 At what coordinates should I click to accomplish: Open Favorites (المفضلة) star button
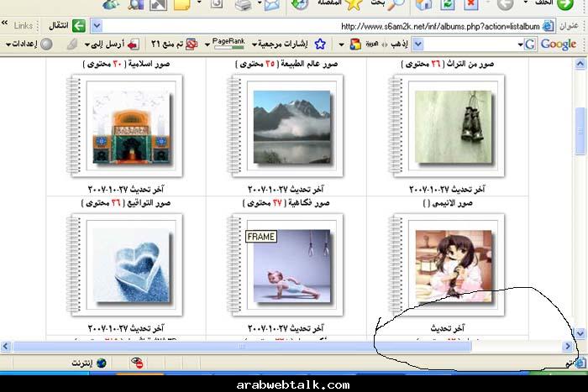point(339,3)
